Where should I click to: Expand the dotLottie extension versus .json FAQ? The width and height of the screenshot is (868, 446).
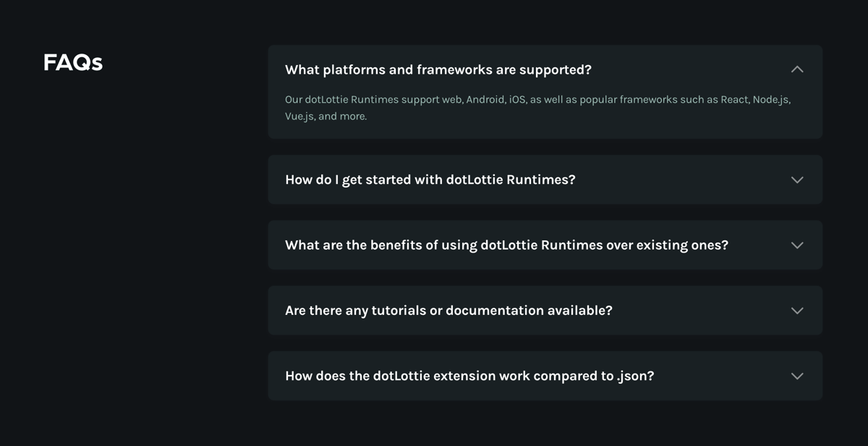pyautogui.click(x=469, y=376)
